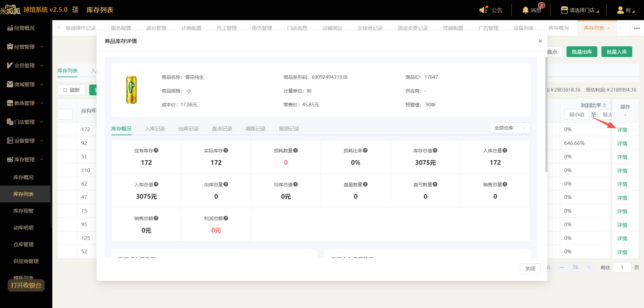Click the 关闭 button in dialog
The height and width of the screenshot is (308, 644).
(x=530, y=269)
